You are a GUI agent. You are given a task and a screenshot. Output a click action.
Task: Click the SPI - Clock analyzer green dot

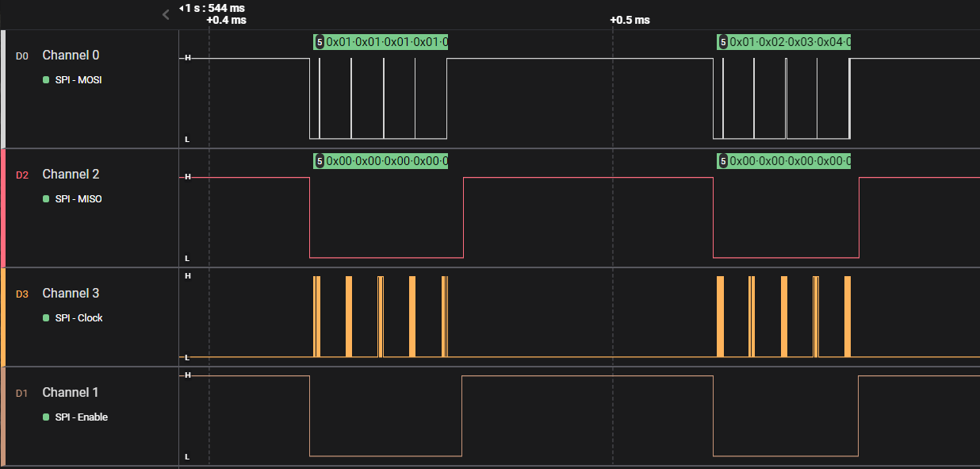[x=46, y=318]
